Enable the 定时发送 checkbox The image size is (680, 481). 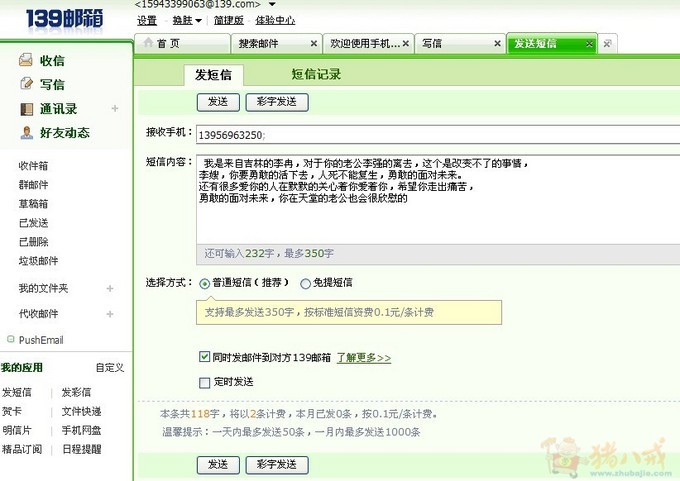[x=204, y=382]
